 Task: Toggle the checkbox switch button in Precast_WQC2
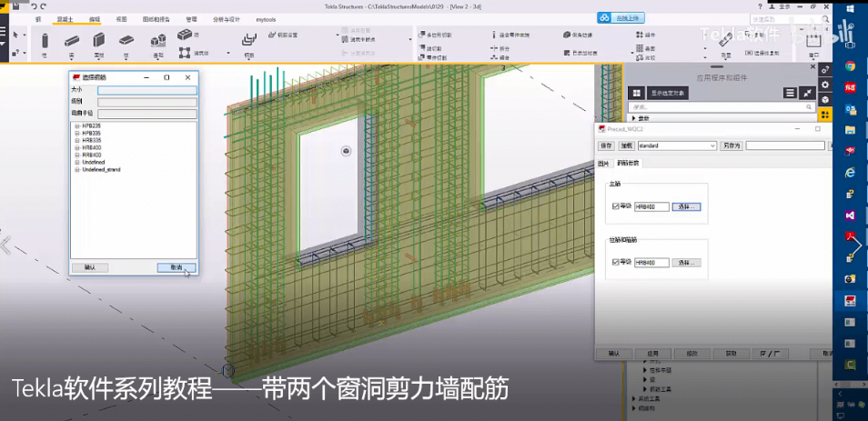(770, 354)
